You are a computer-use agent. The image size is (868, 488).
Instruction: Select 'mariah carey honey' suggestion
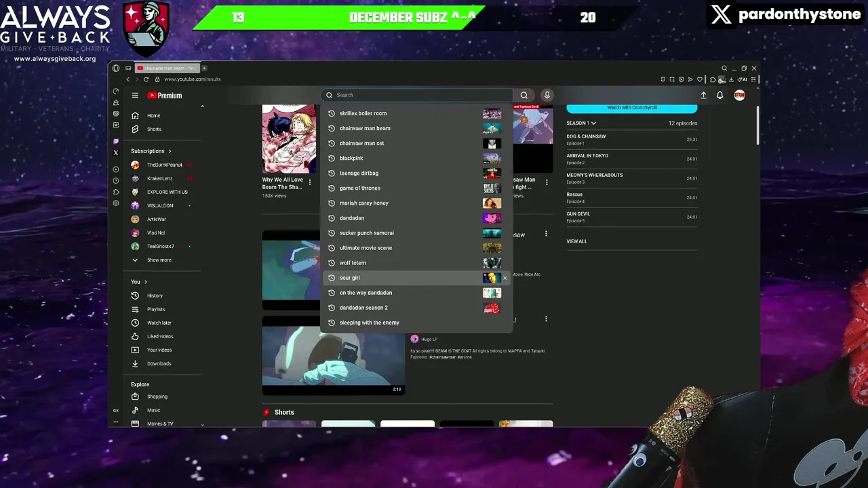(x=416, y=203)
